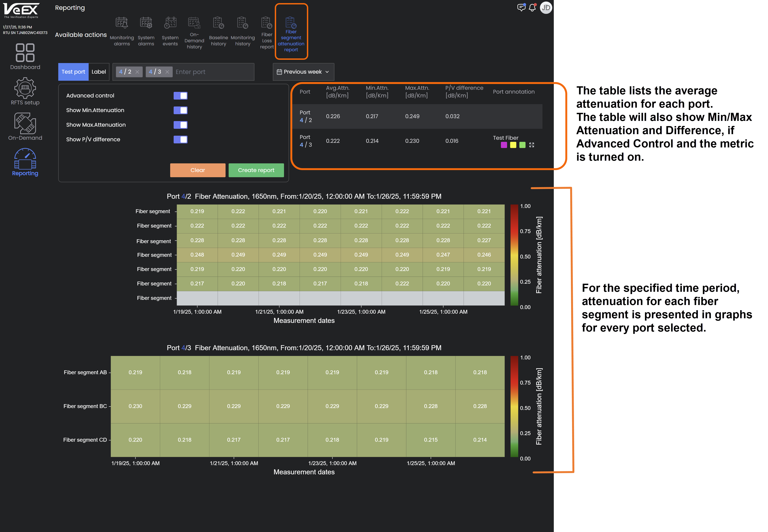Select the magenta Test Fiber color swatch
This screenshot has height=532, width=768.
point(504,145)
